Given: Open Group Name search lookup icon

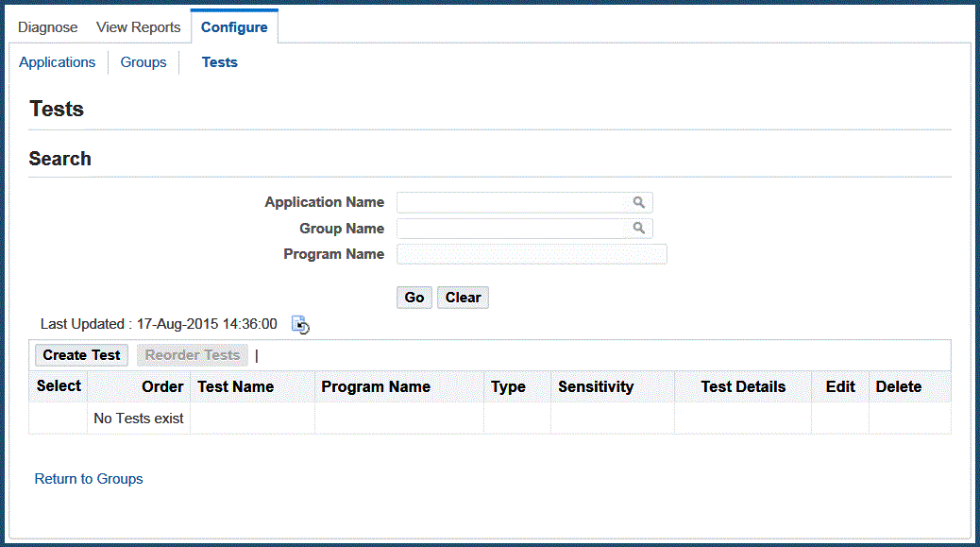Looking at the screenshot, I should tap(638, 229).
